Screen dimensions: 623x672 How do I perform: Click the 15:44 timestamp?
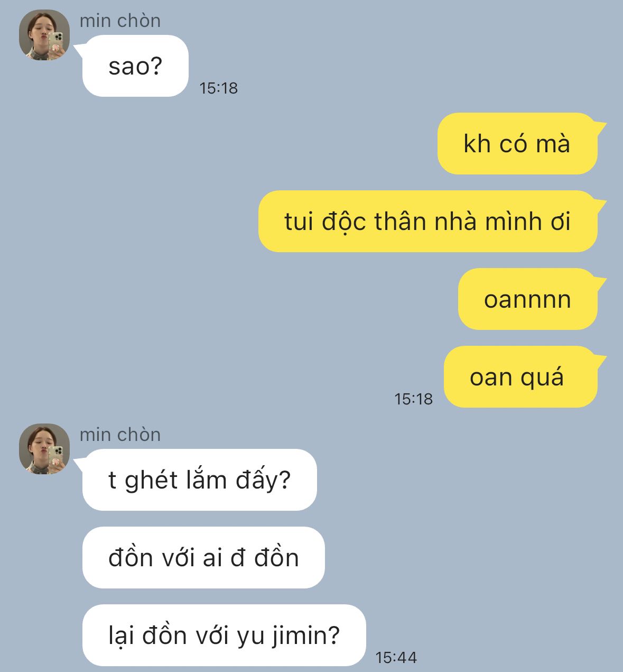(396, 658)
